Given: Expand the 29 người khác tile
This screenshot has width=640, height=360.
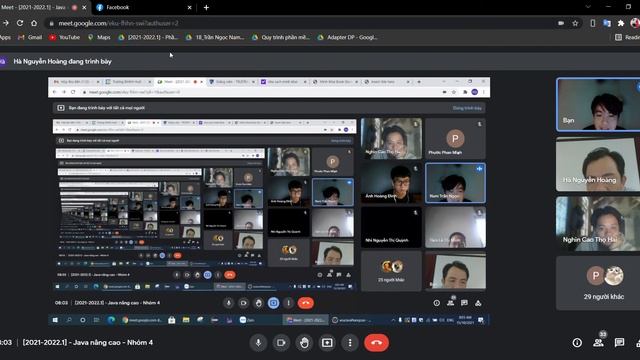Looking at the screenshot, I should tap(598, 283).
